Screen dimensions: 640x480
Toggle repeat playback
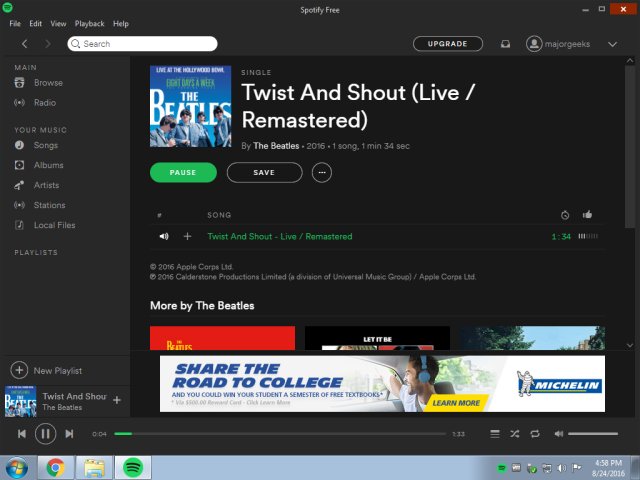pyautogui.click(x=535, y=434)
